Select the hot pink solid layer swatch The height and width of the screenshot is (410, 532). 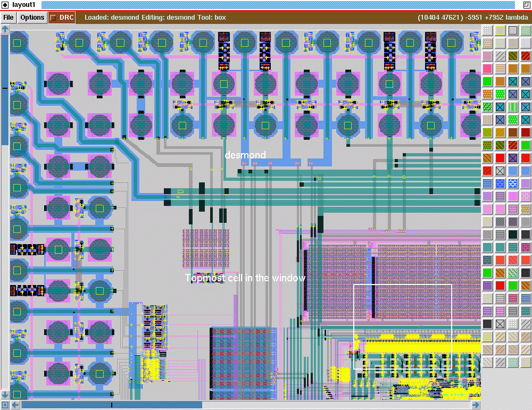pyautogui.click(x=487, y=69)
